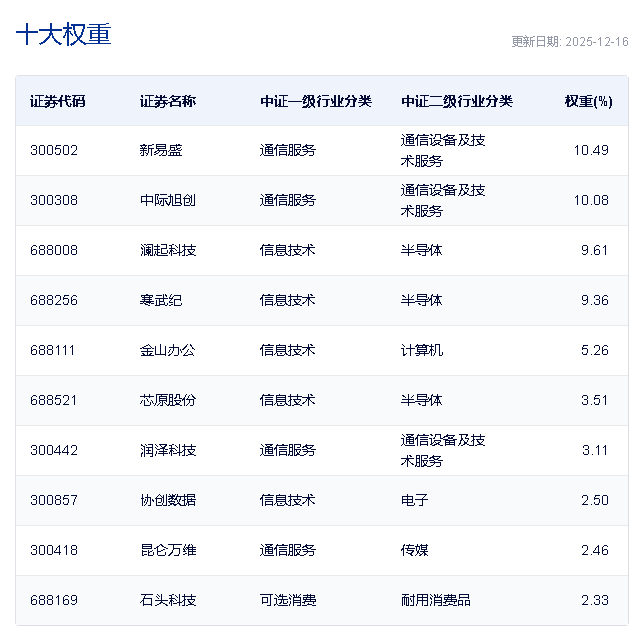Click the weight value 3.51
Image resolution: width=640 pixels, height=632 pixels.
(595, 400)
